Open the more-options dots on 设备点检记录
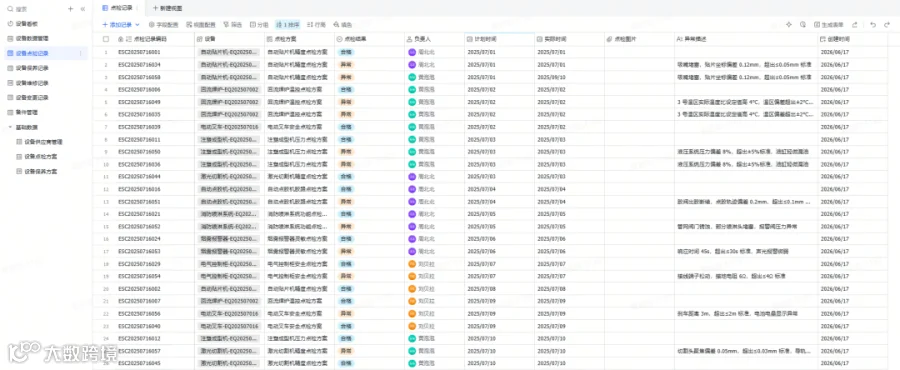 (x=80, y=53)
